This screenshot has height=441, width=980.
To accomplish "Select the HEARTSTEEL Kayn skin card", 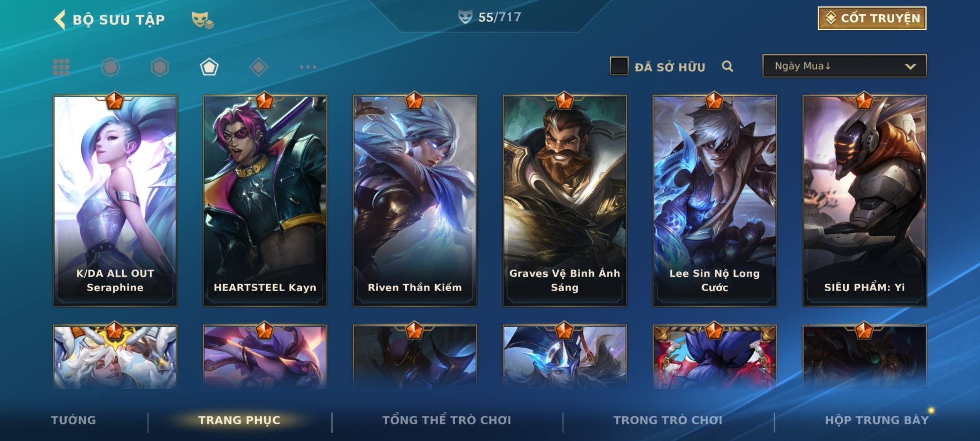I will pyautogui.click(x=265, y=201).
